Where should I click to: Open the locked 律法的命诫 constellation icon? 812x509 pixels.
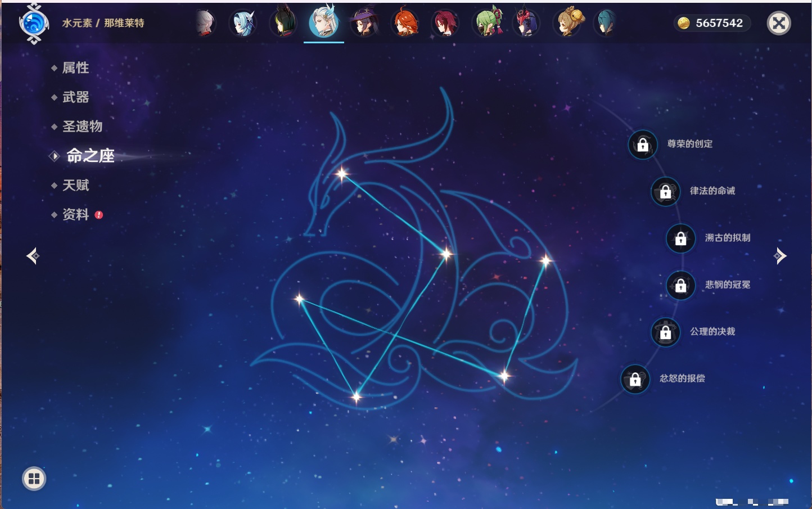click(x=665, y=191)
